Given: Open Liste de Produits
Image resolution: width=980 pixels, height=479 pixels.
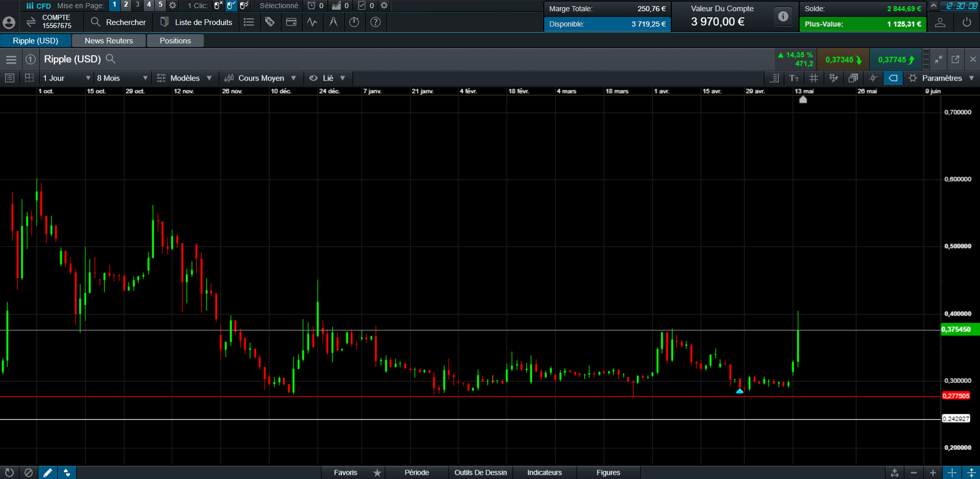Looking at the screenshot, I should (x=196, y=22).
